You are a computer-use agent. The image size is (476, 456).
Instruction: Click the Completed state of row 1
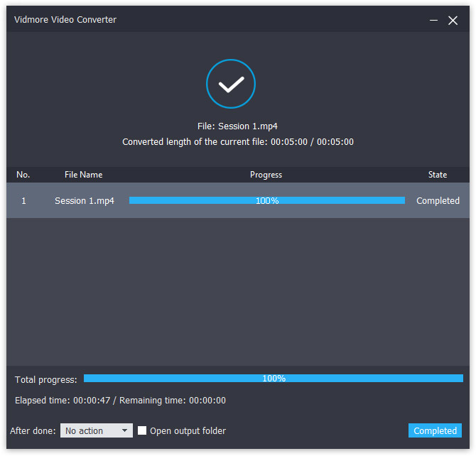tap(438, 201)
